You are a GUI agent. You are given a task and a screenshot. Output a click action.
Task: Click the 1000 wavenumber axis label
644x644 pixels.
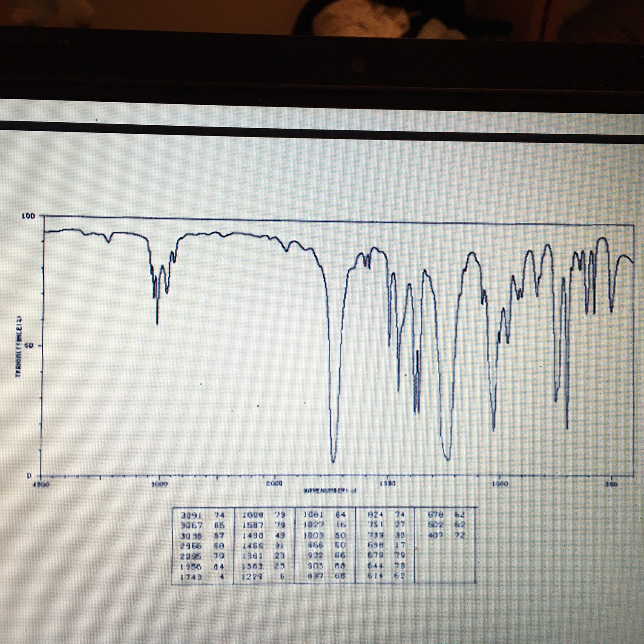point(500,483)
